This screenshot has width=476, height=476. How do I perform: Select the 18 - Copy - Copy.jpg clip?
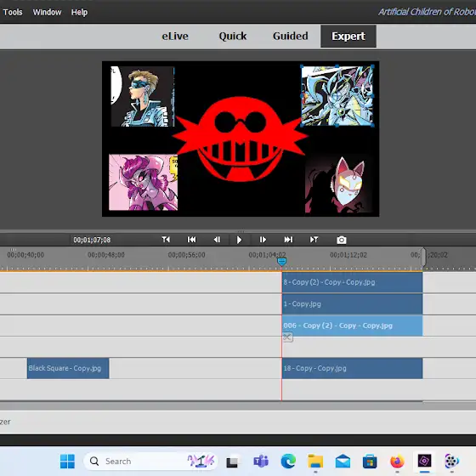(x=352, y=368)
